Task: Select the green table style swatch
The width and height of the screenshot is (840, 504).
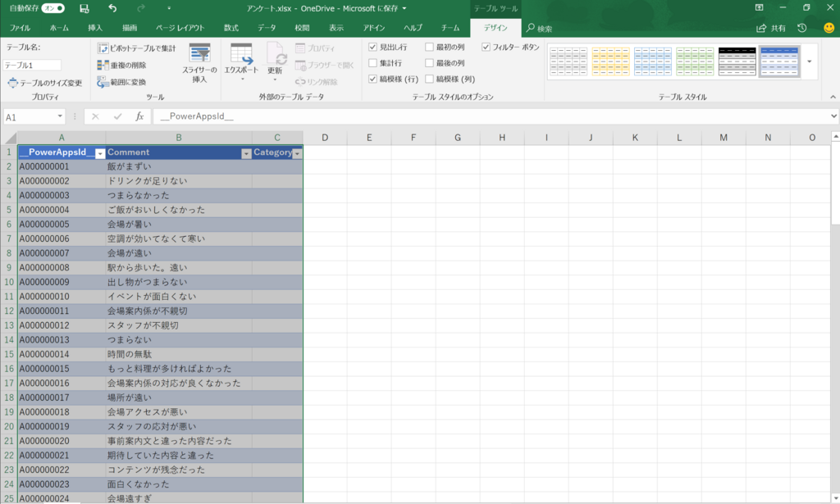Action: [695, 61]
